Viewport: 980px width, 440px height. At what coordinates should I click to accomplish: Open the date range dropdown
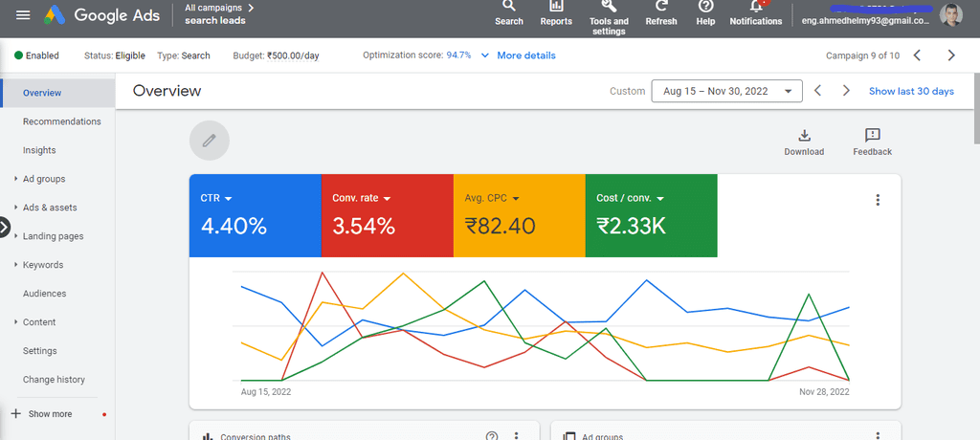click(727, 91)
